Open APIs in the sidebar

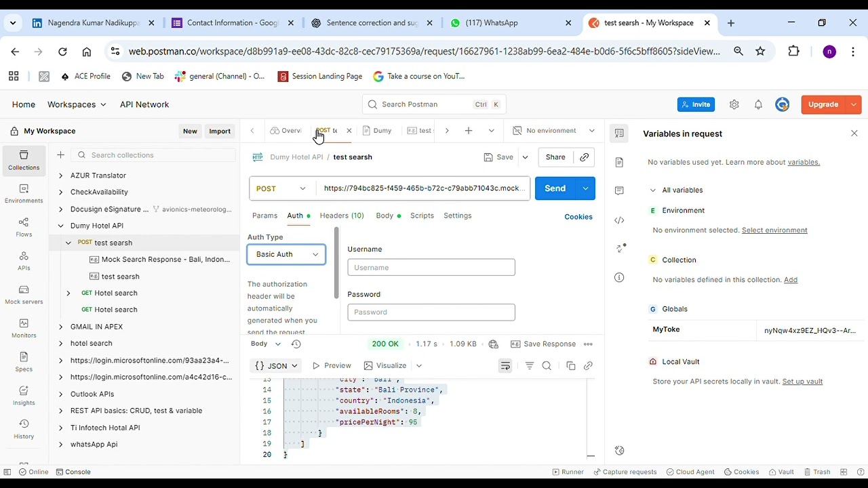[x=24, y=261]
